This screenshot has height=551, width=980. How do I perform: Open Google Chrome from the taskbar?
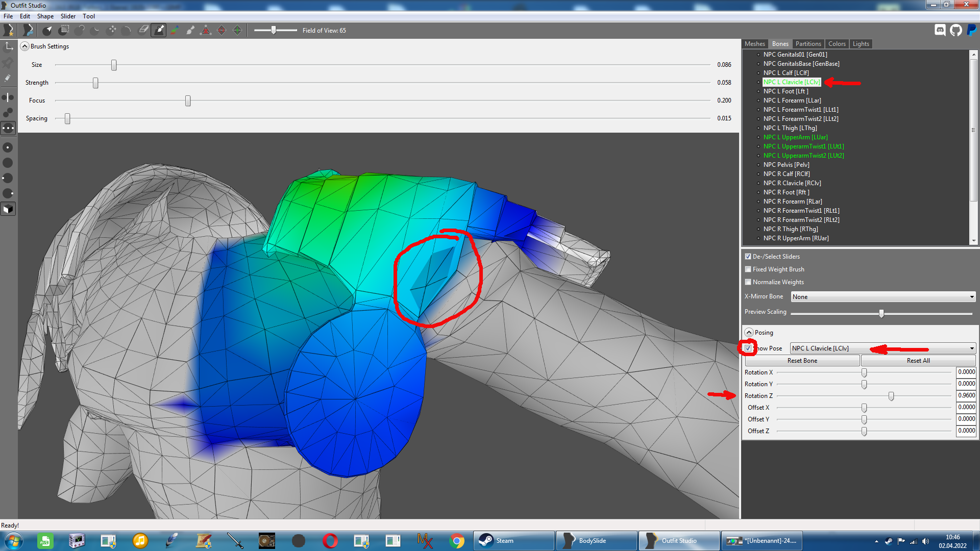pos(457,541)
